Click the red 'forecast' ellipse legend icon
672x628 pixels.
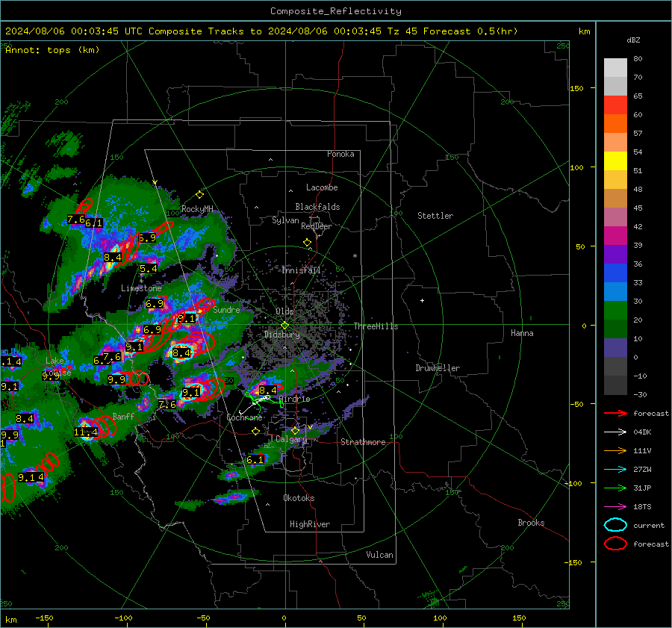click(x=615, y=544)
